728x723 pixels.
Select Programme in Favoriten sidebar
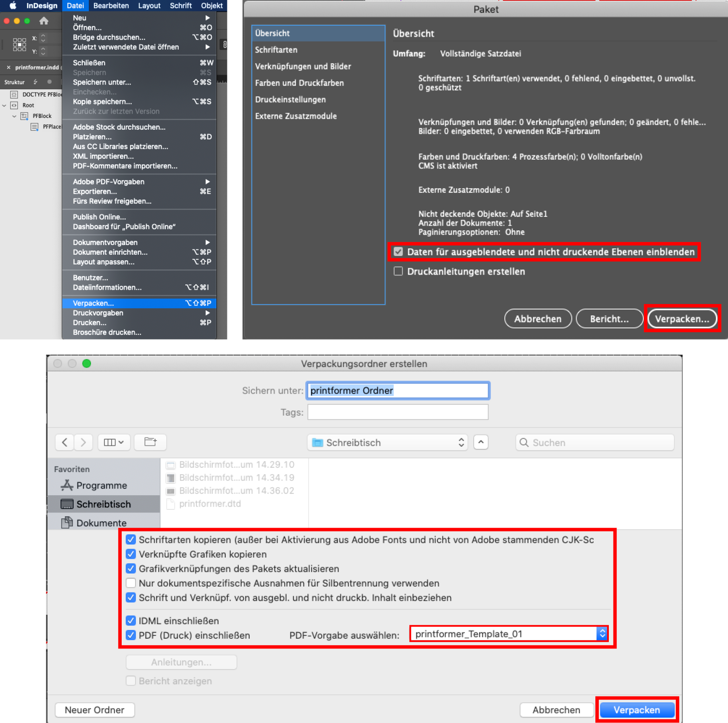tap(101, 486)
